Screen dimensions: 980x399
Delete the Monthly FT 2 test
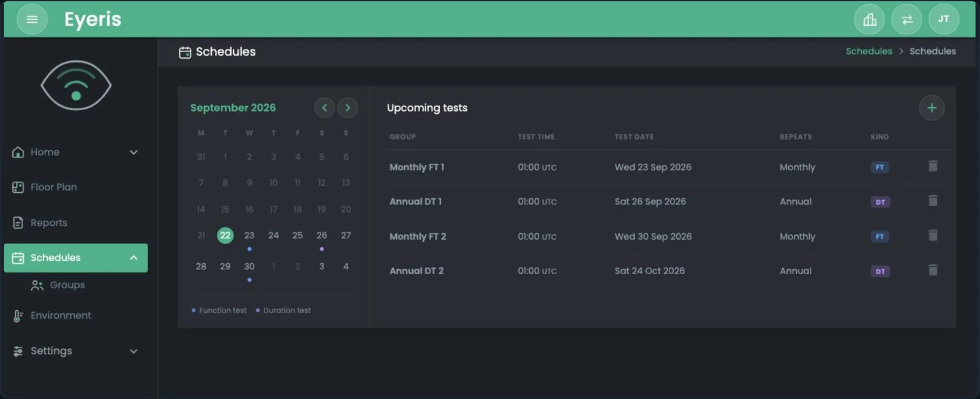click(933, 235)
